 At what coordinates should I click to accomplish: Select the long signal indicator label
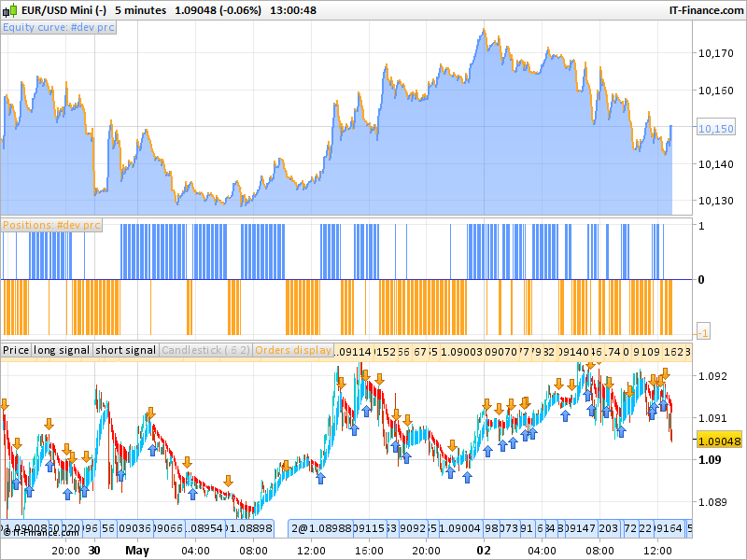[x=62, y=350]
